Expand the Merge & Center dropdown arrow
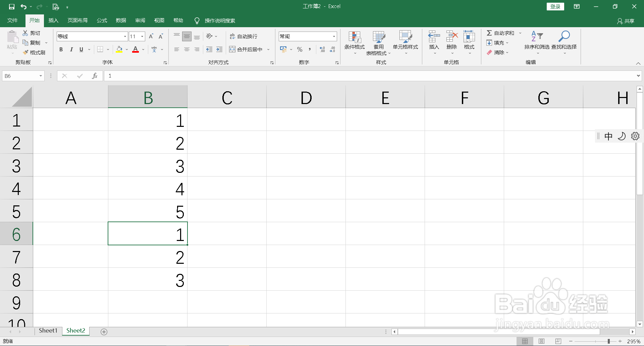Image resolution: width=644 pixels, height=346 pixels. pos(268,49)
